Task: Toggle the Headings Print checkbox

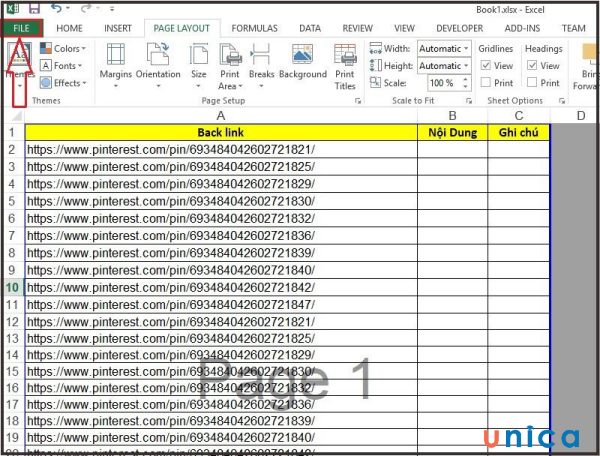Action: point(532,82)
